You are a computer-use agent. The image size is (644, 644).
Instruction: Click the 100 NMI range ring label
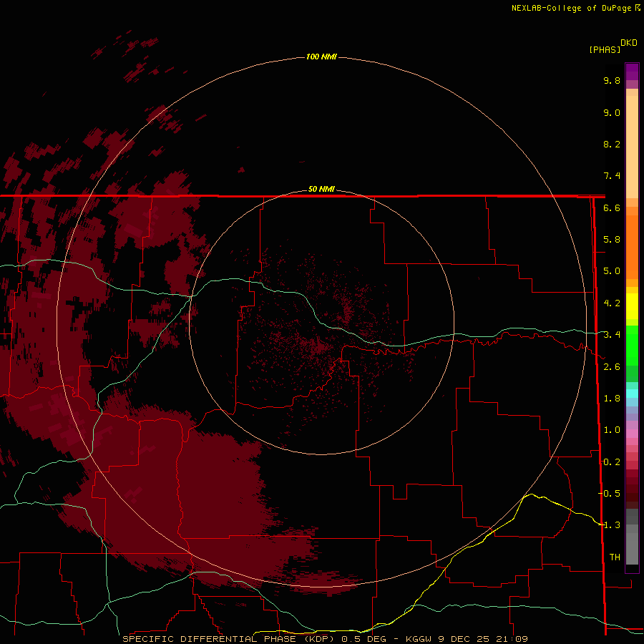click(321, 57)
